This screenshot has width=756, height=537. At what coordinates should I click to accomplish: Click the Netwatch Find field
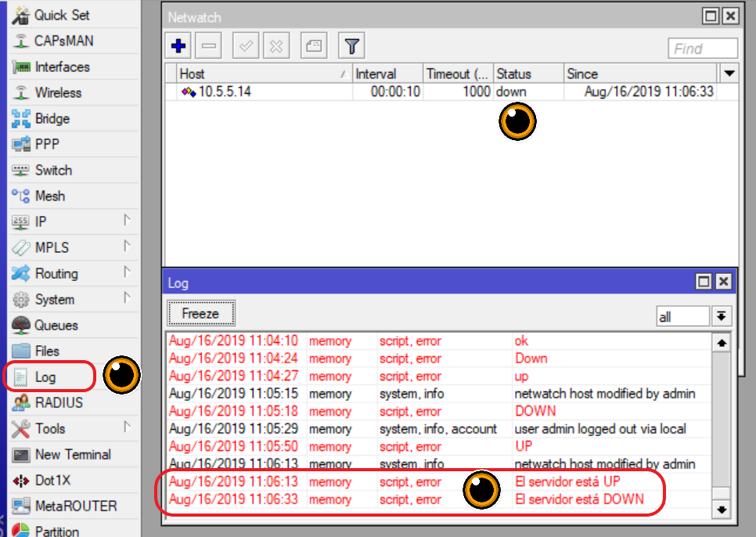[703, 49]
